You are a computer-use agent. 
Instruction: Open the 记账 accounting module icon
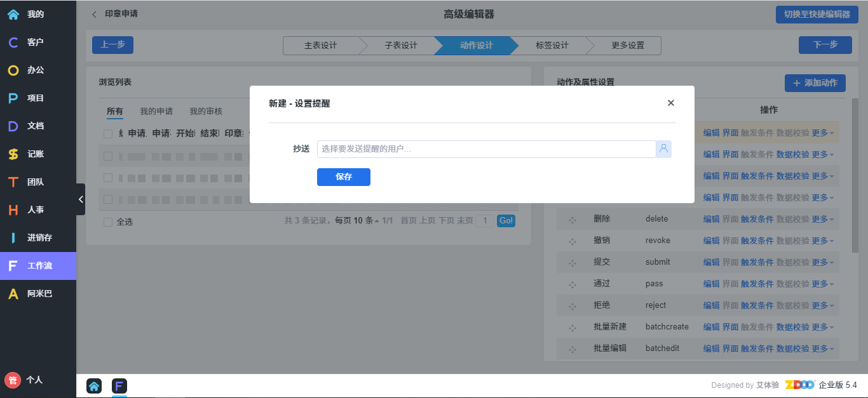[x=13, y=154]
